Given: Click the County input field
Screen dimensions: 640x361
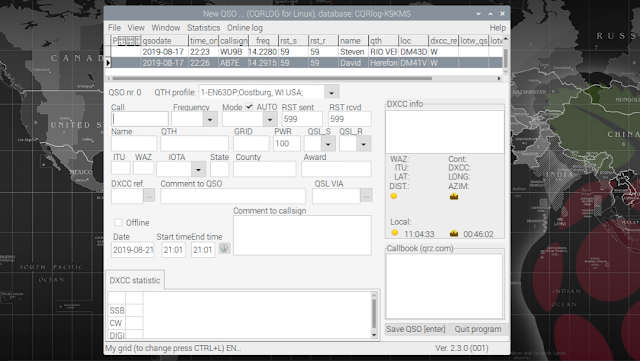Looking at the screenshot, I should click(264, 169).
